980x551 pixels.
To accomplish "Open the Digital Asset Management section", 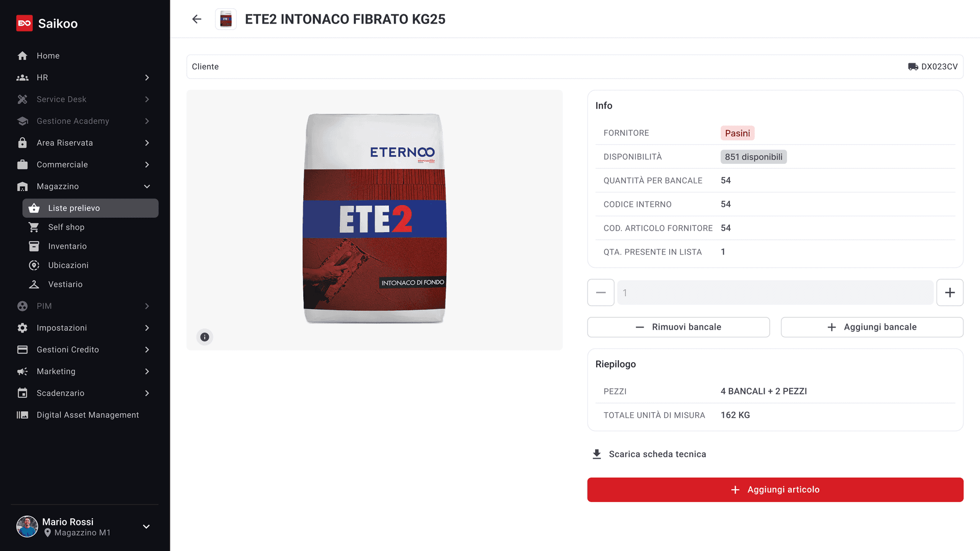I will 88,415.
